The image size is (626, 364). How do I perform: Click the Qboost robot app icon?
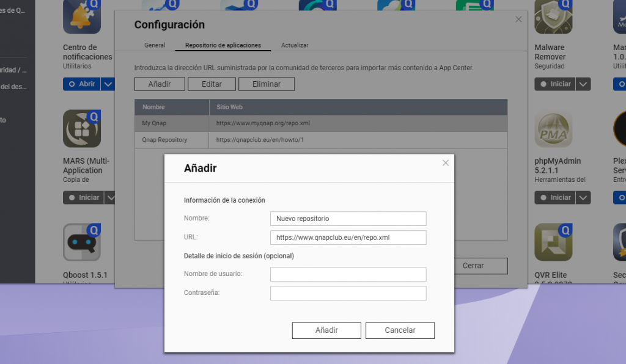point(82,242)
